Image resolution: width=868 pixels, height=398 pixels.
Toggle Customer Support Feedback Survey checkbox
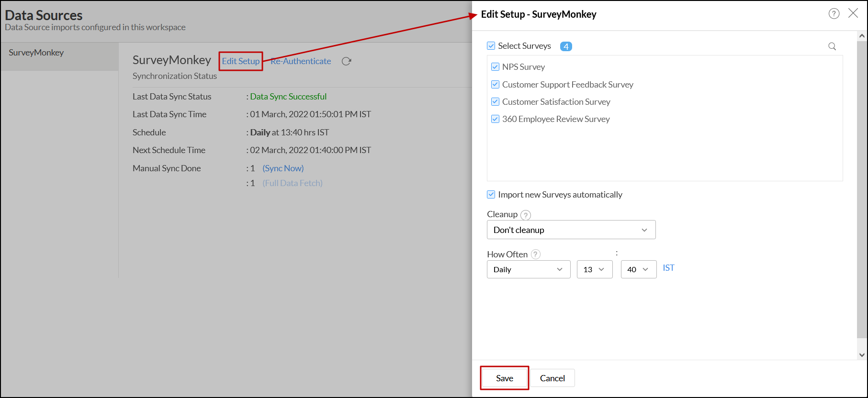coord(495,85)
